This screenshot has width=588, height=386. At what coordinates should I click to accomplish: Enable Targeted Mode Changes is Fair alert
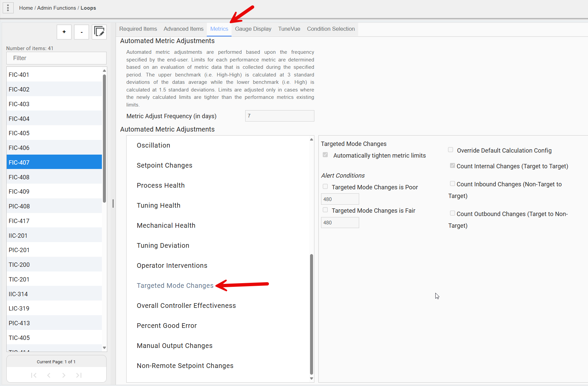tap(325, 210)
